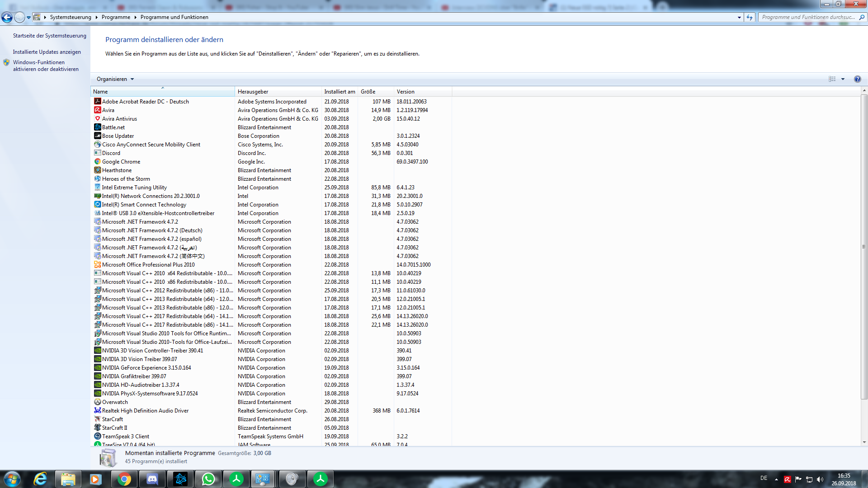Viewport: 868px width, 488px height.
Task: Click the Programme breadcrumb in address bar
Action: point(116,17)
